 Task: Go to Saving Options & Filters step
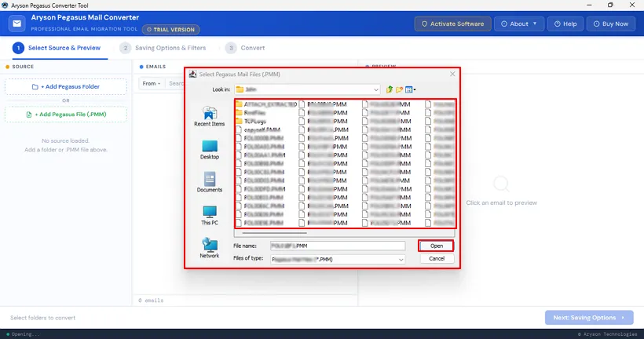[x=163, y=48]
